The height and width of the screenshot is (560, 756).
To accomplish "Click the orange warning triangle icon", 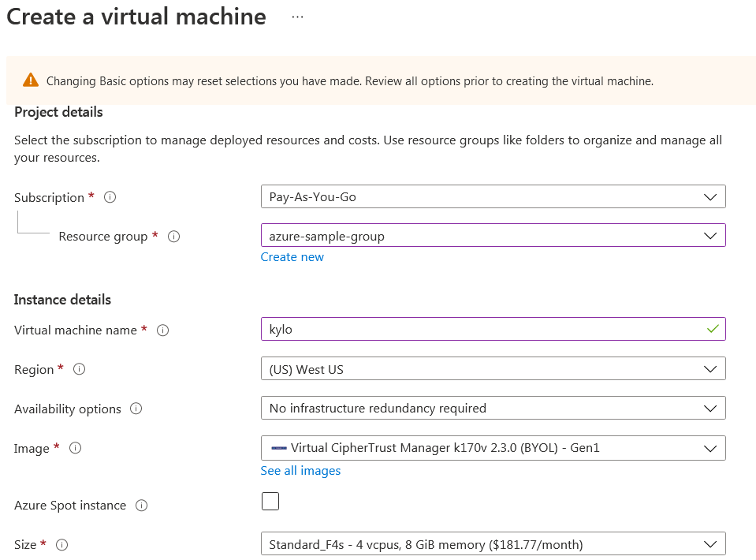I will point(31,80).
